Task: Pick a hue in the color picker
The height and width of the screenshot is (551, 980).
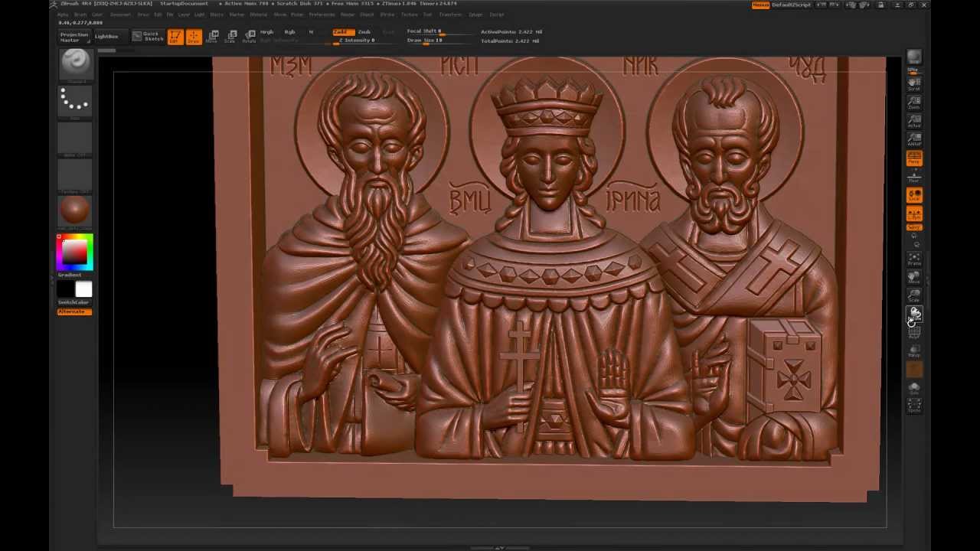Action: (x=75, y=253)
